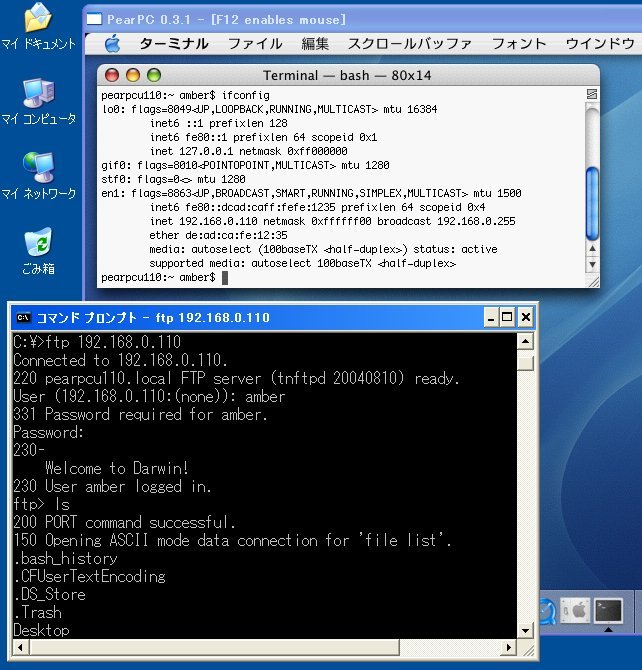The image size is (642, 670).
Task: Click the '220 pearpcu110.local FTP server' line
Action: (x=236, y=378)
